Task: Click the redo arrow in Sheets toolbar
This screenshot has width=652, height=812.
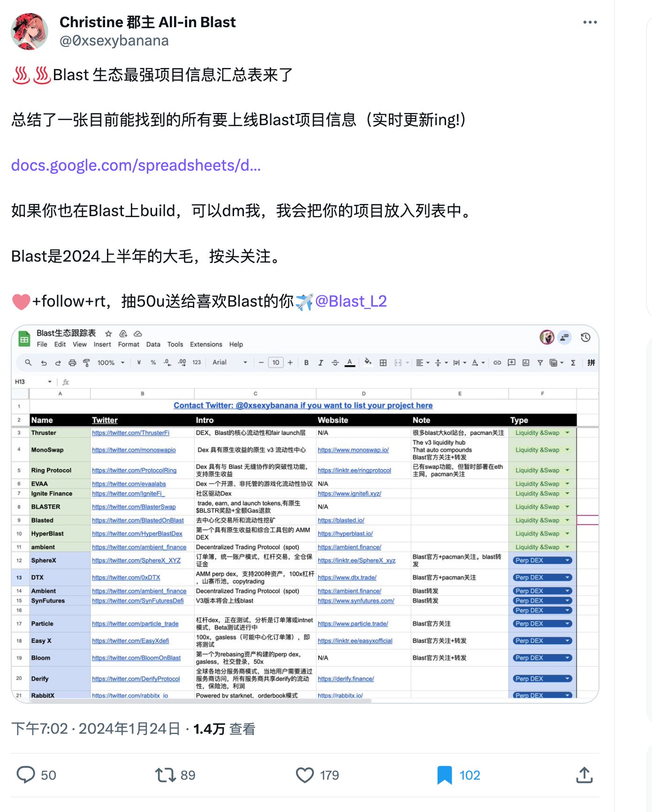Action: (58, 362)
